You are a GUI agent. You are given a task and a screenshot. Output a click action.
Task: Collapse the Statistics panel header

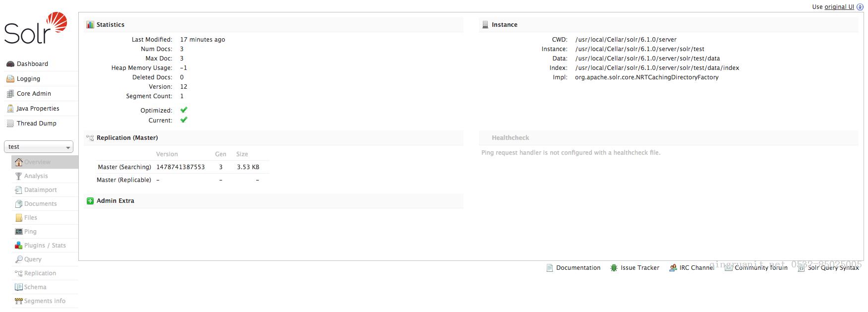[x=274, y=25]
